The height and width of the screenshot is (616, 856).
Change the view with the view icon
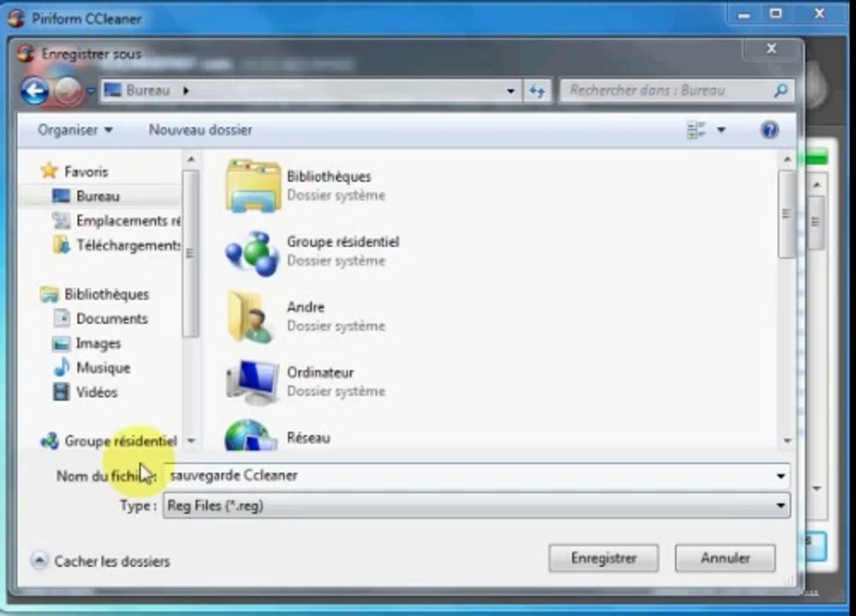point(696,130)
